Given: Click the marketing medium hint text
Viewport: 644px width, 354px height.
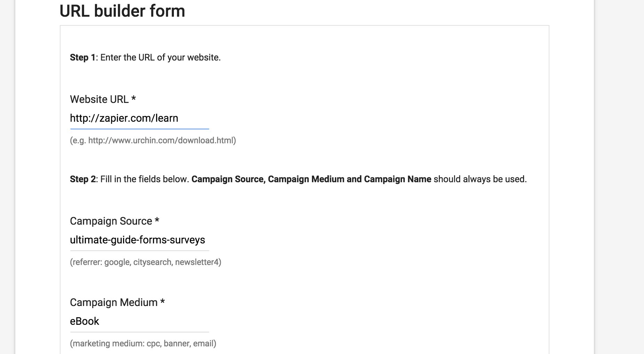Looking at the screenshot, I should click(143, 344).
